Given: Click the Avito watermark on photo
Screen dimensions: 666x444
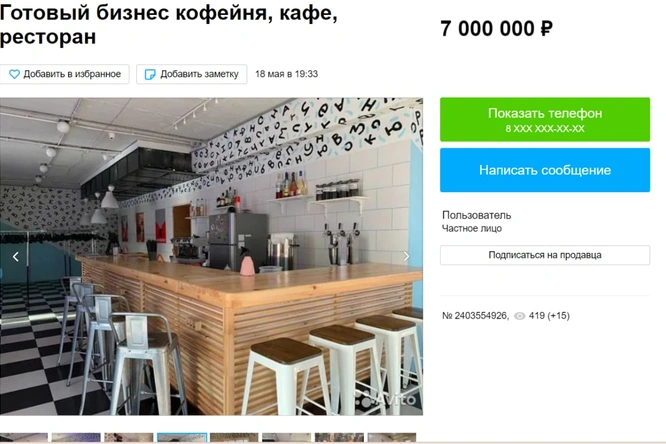Looking at the screenshot, I should pos(385,399).
